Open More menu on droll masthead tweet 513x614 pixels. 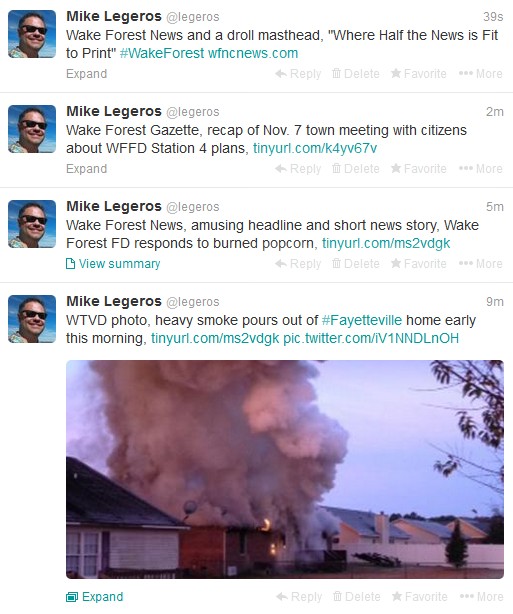[x=480, y=74]
